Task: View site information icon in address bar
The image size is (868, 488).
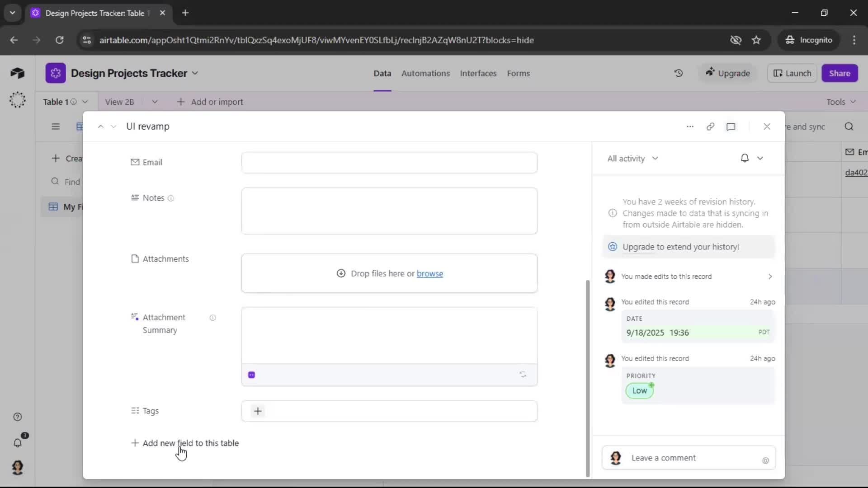Action: coord(86,40)
